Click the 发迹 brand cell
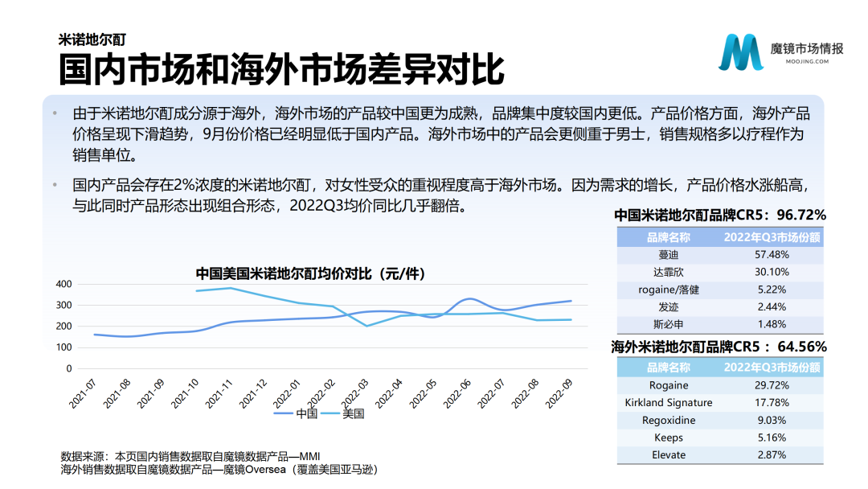868x489 pixels. click(668, 306)
